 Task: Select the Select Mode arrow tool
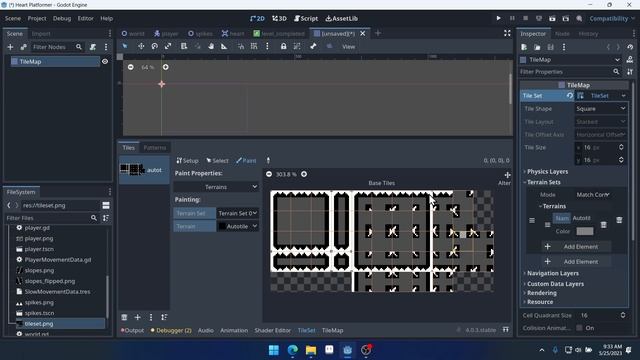pyautogui.click(x=125, y=47)
